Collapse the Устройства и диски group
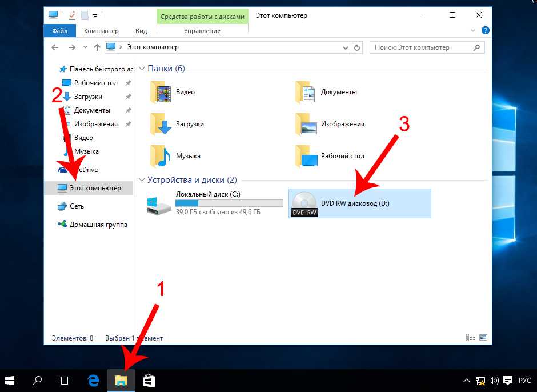This screenshot has height=392, width=537. click(142, 180)
